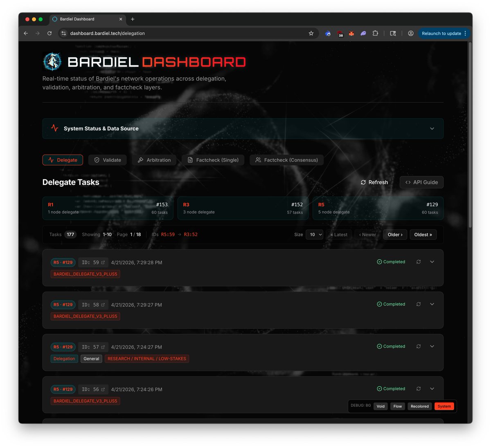This screenshot has height=448, width=491.
Task: Select the R5 round card #129
Action: pos(378,208)
